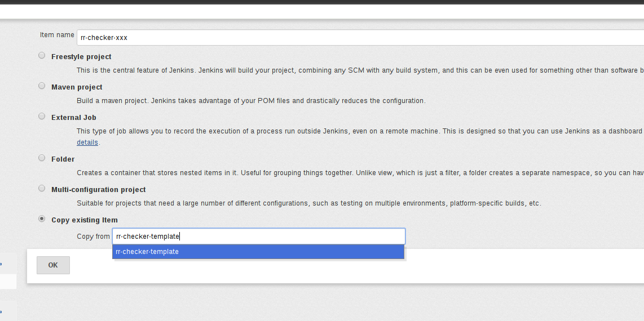Screen dimensions: 644x321
Task: Click the 'Copy from' field label
Action: coord(93,237)
